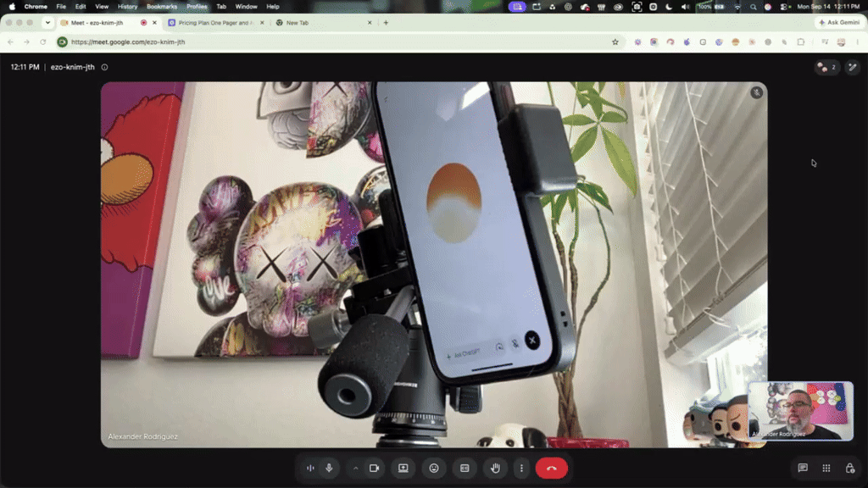The height and width of the screenshot is (488, 868).
Task: Click the pencil magic icon top right
Action: [x=853, y=67]
